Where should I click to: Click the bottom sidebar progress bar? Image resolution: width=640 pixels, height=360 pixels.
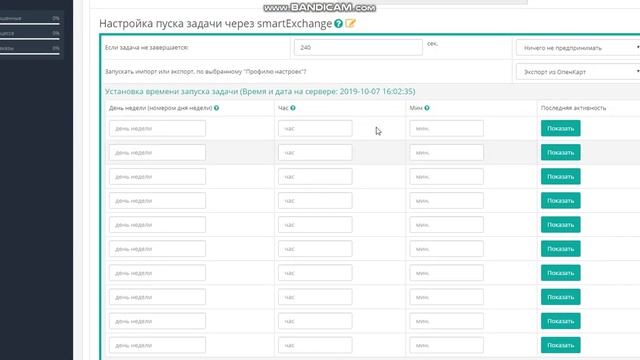click(x=29, y=53)
